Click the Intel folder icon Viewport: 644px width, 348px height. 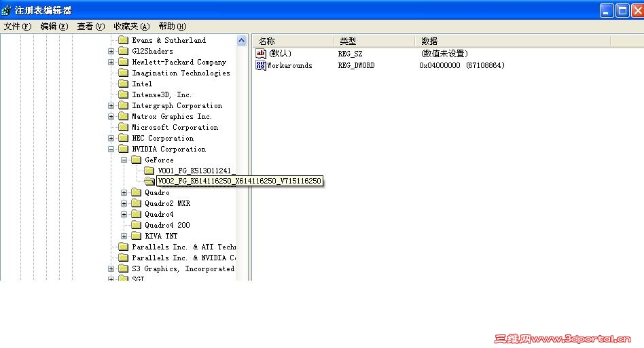pyautogui.click(x=123, y=84)
